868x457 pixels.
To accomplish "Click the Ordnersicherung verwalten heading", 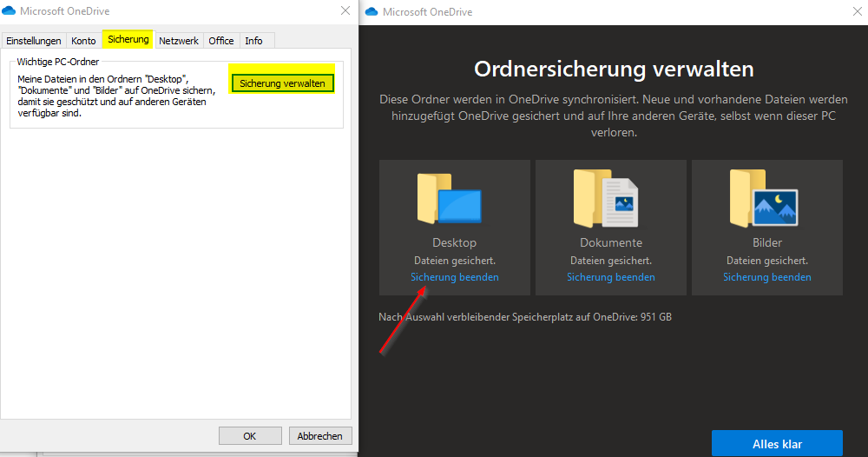I will (614, 70).
